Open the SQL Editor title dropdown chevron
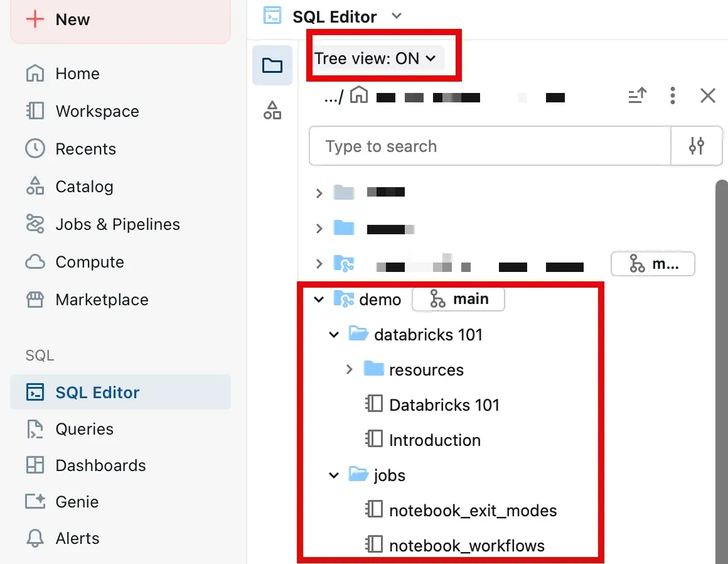Screen dimensions: 728x564 [396, 16]
